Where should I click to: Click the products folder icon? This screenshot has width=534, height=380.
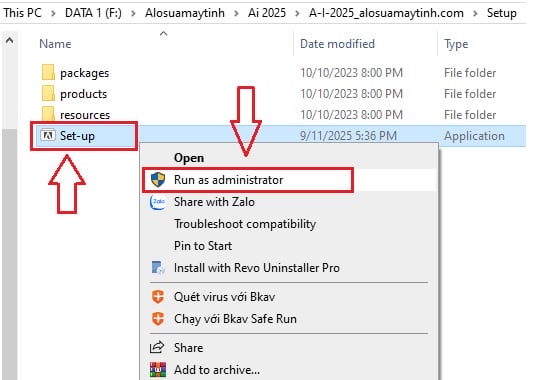click(x=48, y=93)
